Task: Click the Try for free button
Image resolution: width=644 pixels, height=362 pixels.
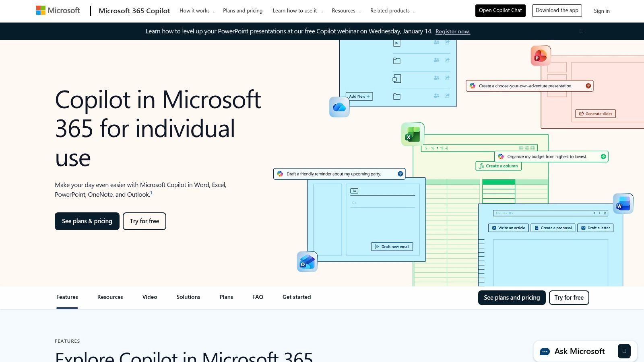Action: [x=144, y=221]
